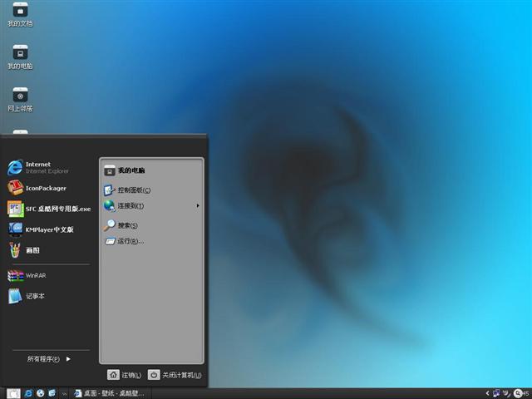Open Internet Explorer quick launch icon
Viewport: 532px width, 399px height.
point(28,393)
